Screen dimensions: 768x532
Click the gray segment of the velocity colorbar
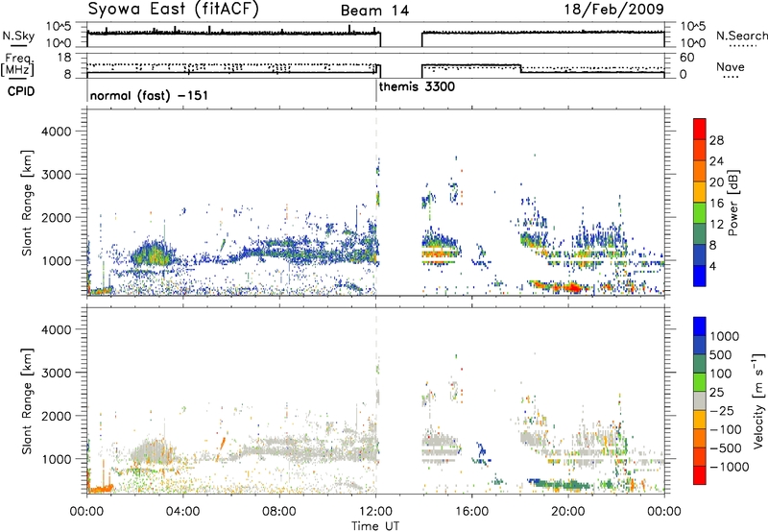point(700,400)
